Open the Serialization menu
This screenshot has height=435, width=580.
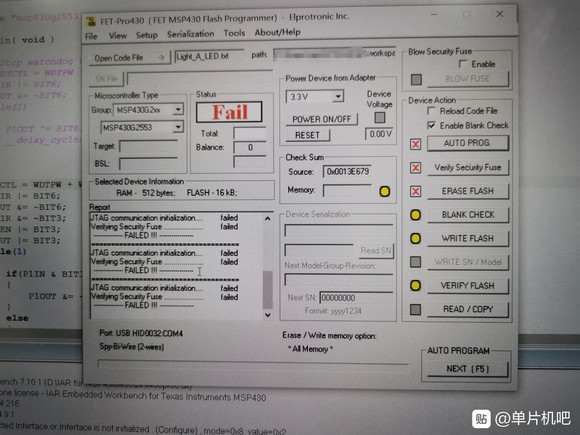coord(190,34)
